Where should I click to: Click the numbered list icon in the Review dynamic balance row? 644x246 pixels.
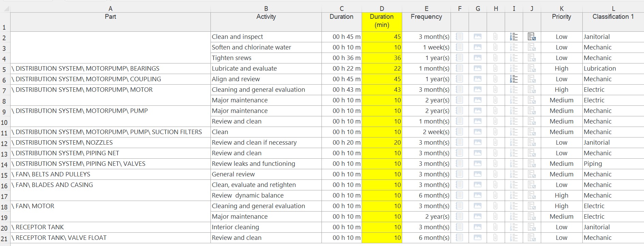pos(514,196)
